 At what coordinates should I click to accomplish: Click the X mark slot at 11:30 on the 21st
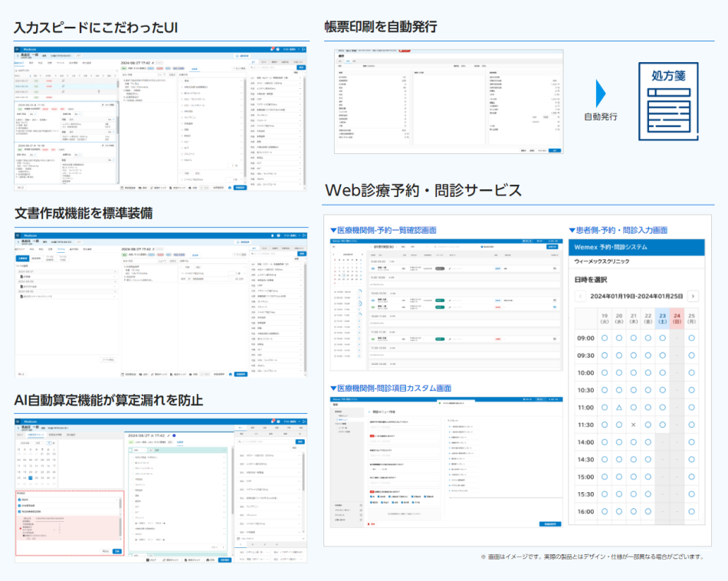coord(633,425)
